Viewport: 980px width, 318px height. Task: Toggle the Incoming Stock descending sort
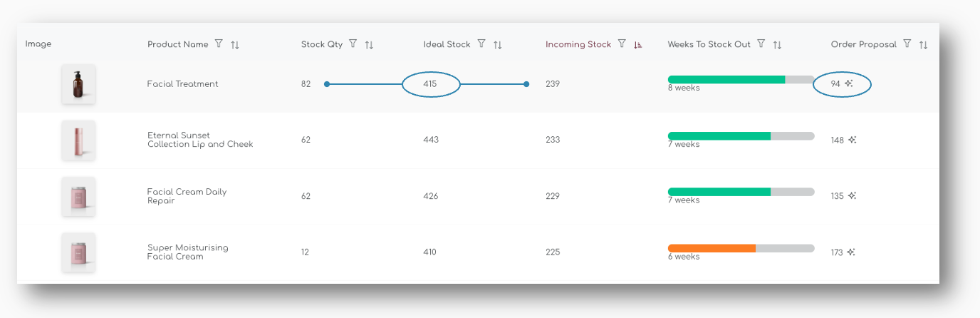[638, 45]
